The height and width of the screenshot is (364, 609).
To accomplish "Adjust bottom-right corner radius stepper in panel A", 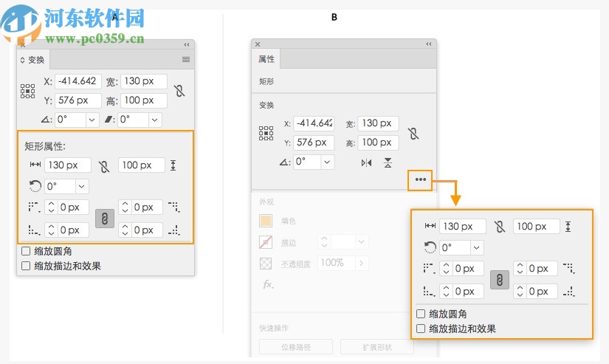I will point(125,230).
